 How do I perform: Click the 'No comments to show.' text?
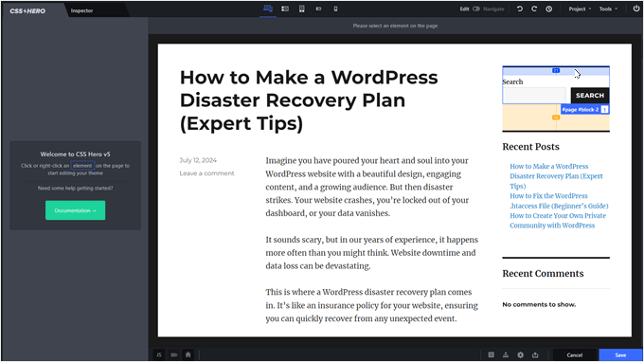click(x=539, y=304)
